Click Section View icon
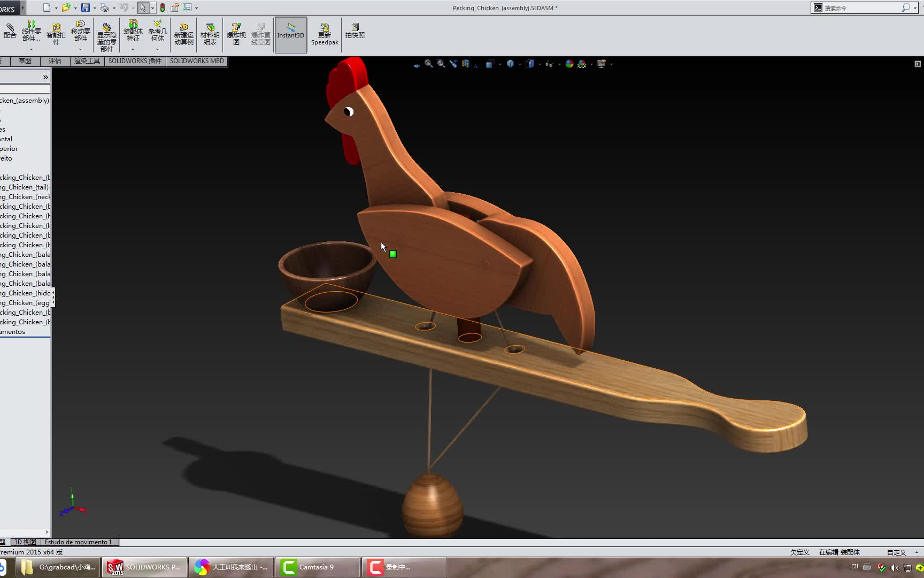Image resolution: width=924 pixels, height=578 pixels. point(466,64)
